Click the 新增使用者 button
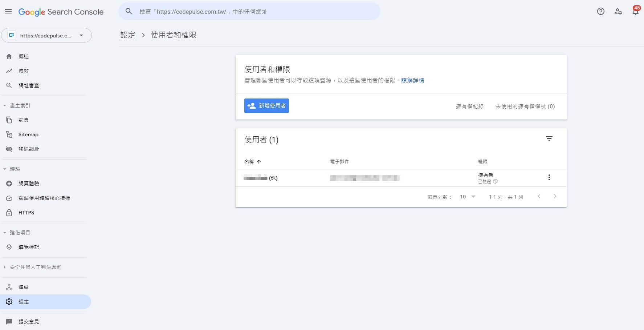This screenshot has height=330, width=644. [266, 106]
